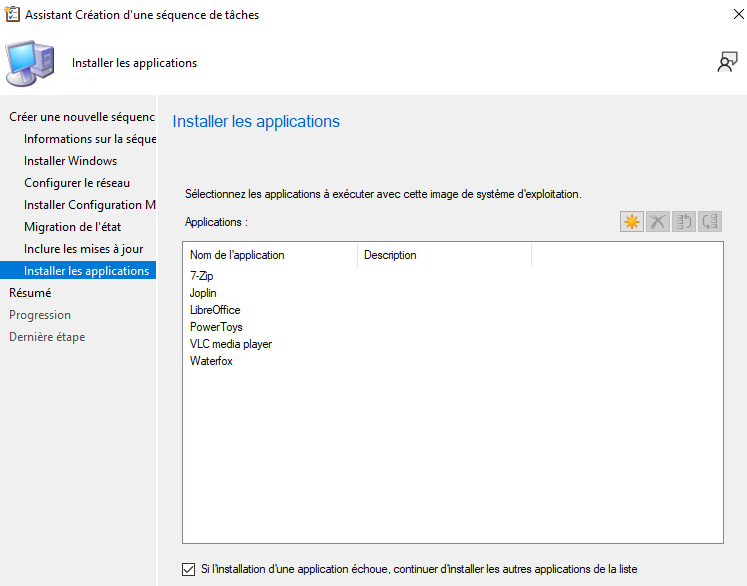This screenshot has width=747, height=586.
Task: Select 7-Zip in the applications list
Action: pyautogui.click(x=202, y=276)
